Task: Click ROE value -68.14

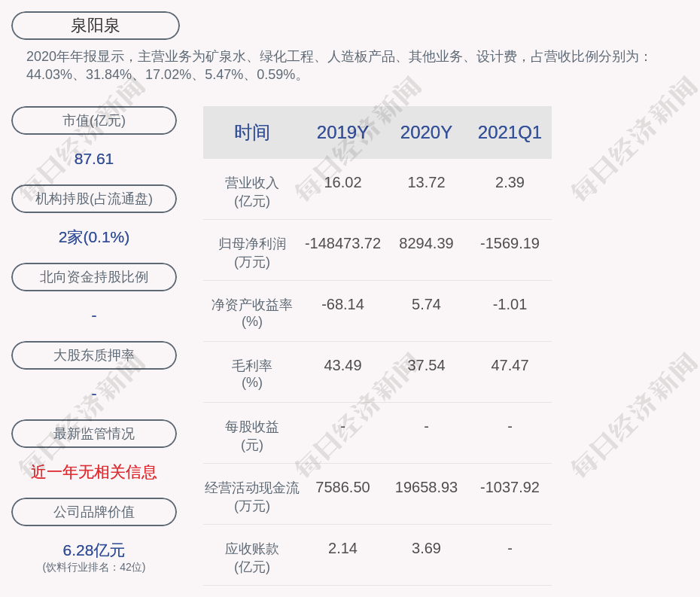Action: (342, 305)
